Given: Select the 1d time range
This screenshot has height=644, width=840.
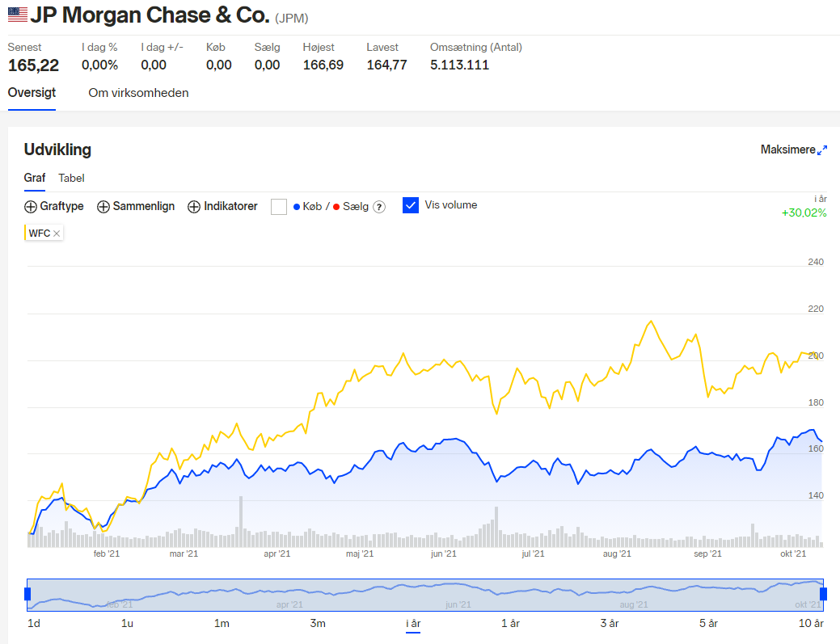Looking at the screenshot, I should coord(34,623).
